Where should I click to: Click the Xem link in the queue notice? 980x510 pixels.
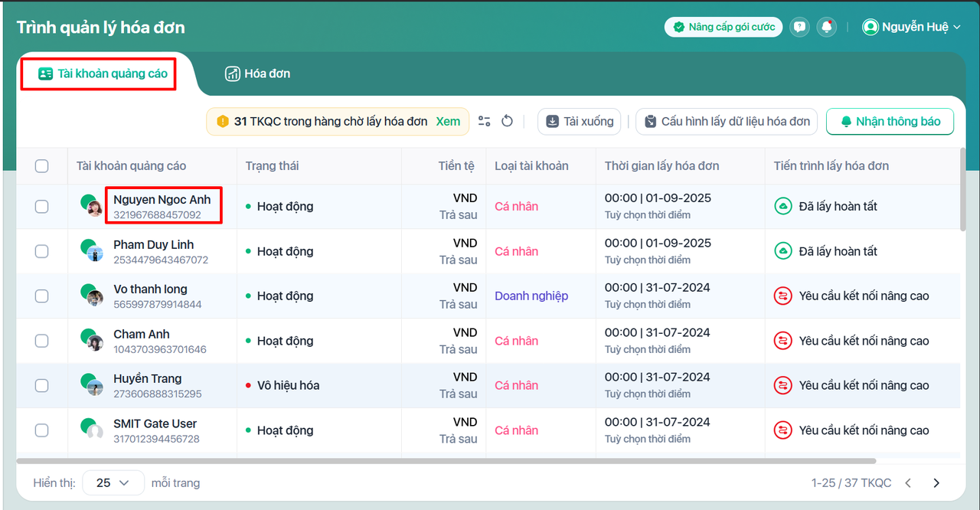448,121
